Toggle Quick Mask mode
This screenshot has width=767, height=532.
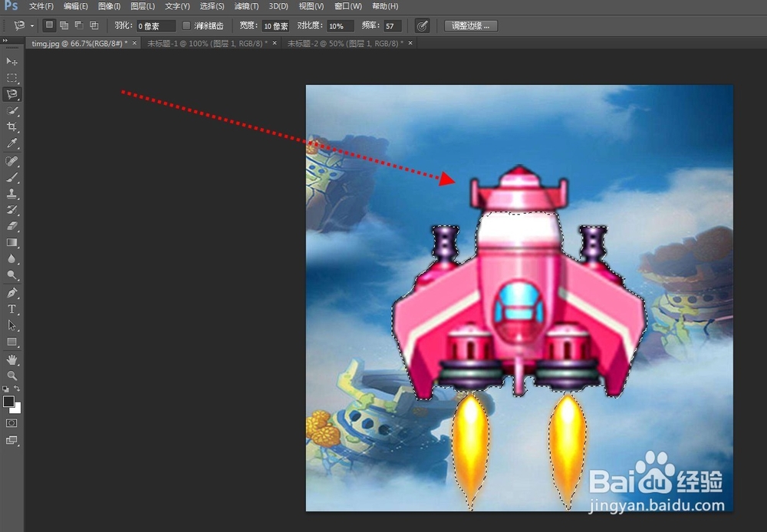[12, 423]
